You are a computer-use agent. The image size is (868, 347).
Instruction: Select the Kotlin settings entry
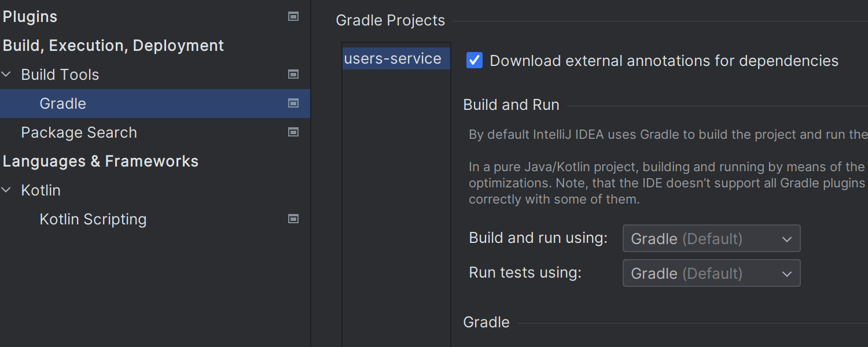coord(41,190)
